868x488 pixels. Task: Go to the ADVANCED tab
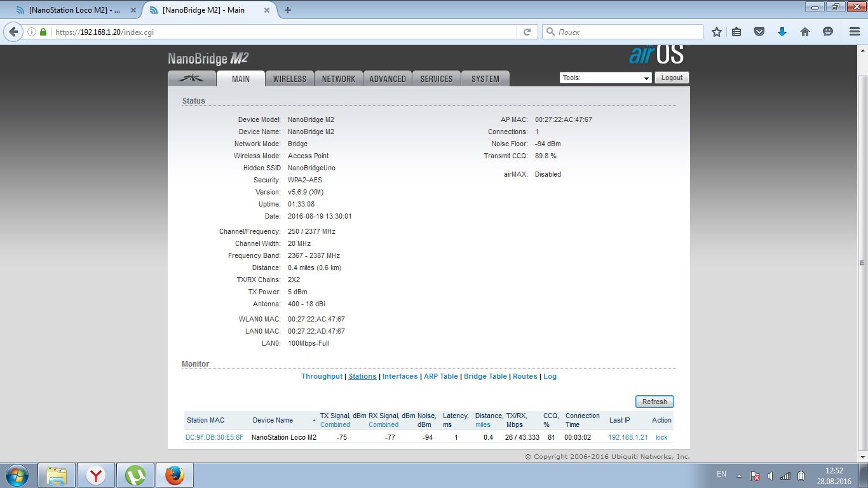(x=388, y=79)
